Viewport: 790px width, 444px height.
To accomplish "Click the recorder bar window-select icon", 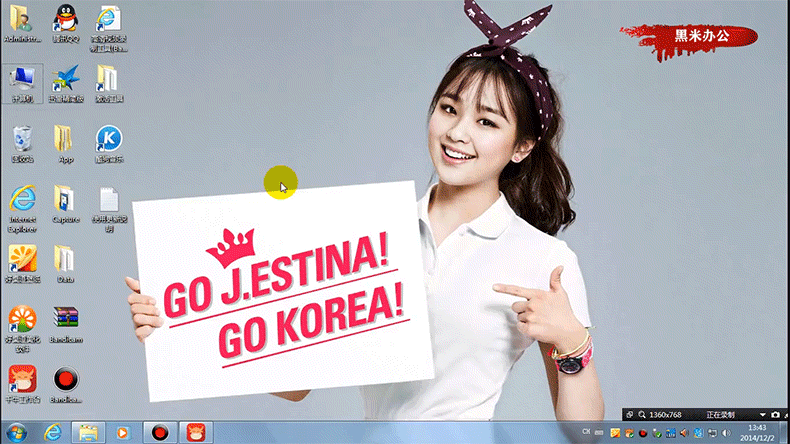I will 630,415.
